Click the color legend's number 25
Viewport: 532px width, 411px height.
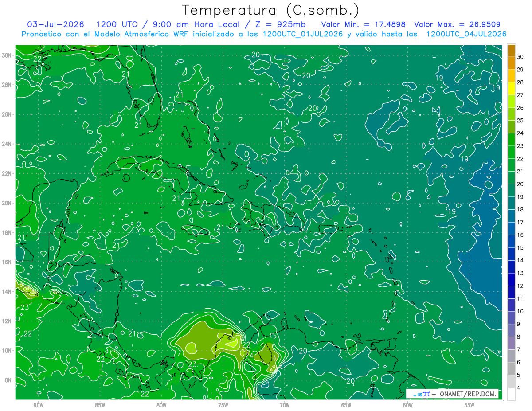tap(520, 120)
